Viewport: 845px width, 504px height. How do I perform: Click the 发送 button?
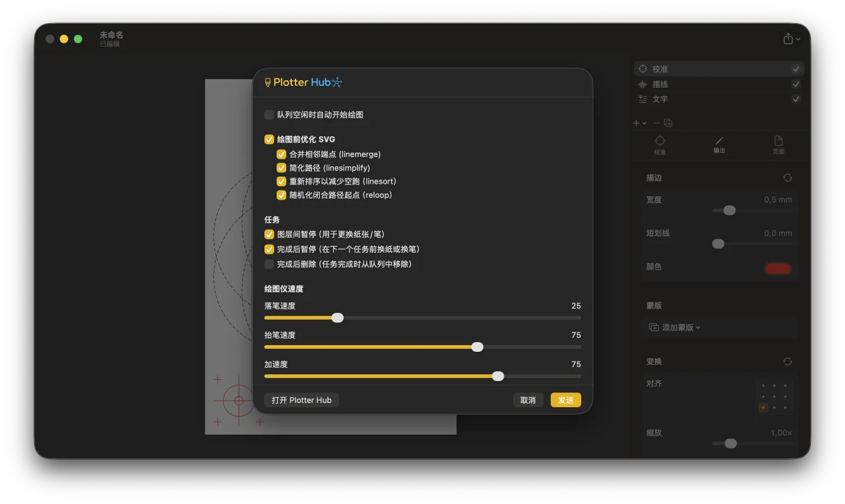click(566, 400)
